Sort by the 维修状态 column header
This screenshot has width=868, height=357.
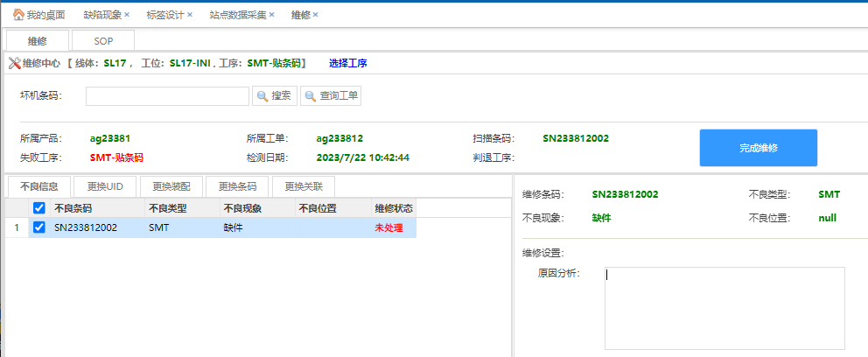coord(393,208)
